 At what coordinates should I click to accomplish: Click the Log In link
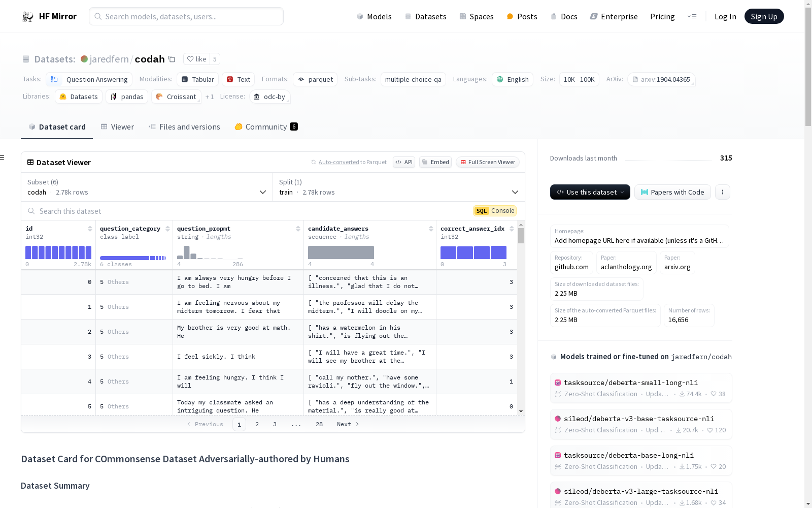[x=725, y=17]
